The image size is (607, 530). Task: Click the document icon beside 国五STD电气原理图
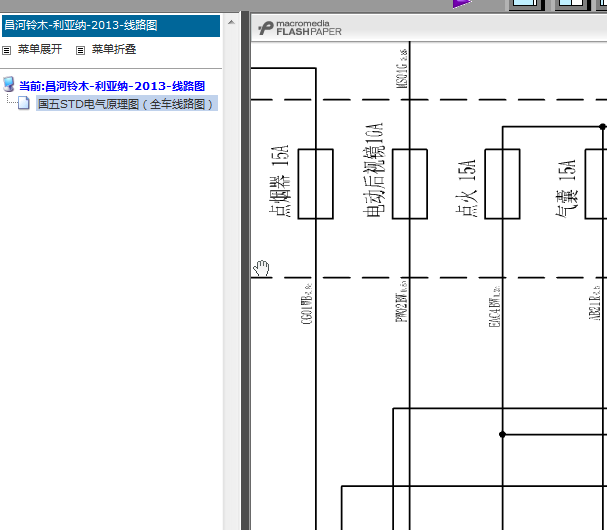point(24,103)
